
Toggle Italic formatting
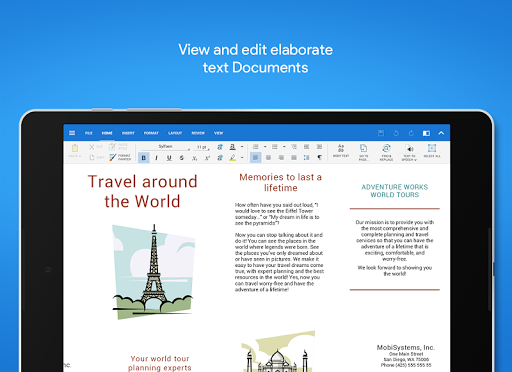click(x=156, y=158)
